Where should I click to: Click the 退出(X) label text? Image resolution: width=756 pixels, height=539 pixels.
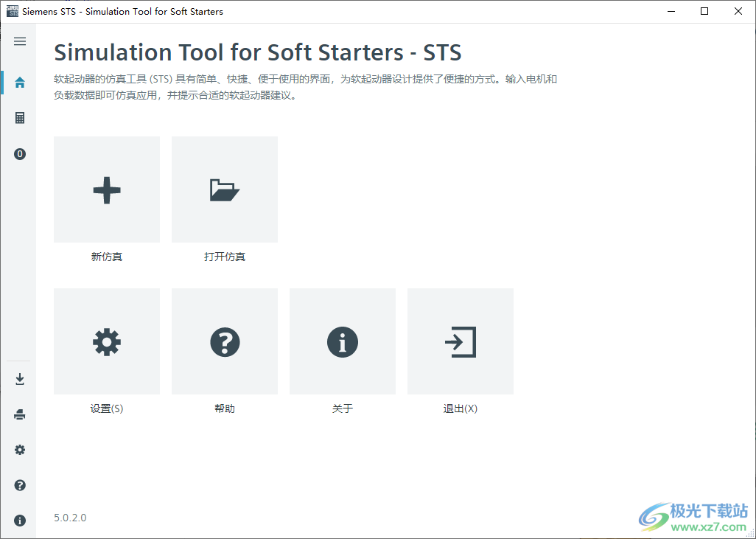[461, 408]
